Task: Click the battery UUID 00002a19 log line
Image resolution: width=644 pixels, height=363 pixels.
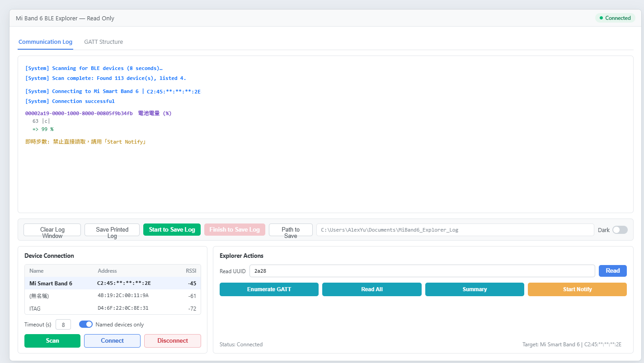Action: click(99, 113)
